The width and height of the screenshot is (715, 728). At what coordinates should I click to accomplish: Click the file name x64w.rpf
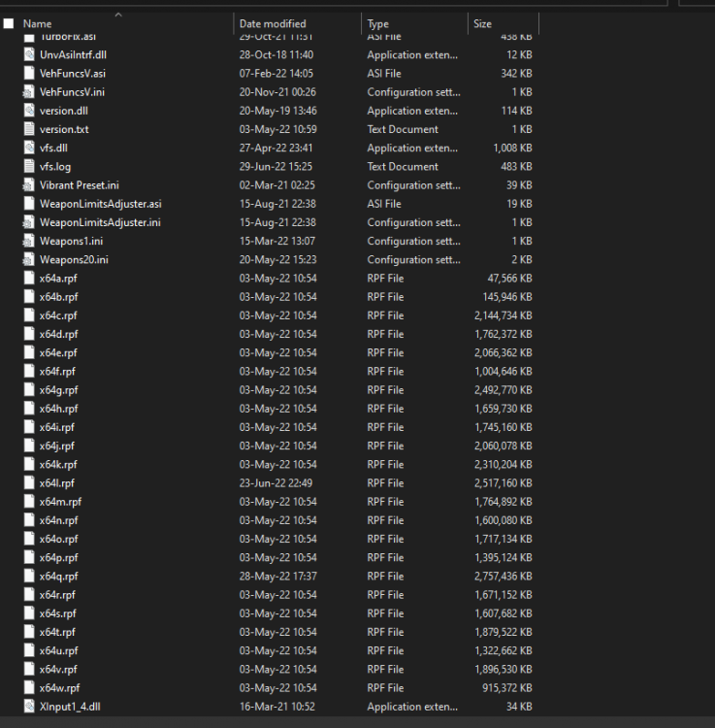(x=59, y=687)
